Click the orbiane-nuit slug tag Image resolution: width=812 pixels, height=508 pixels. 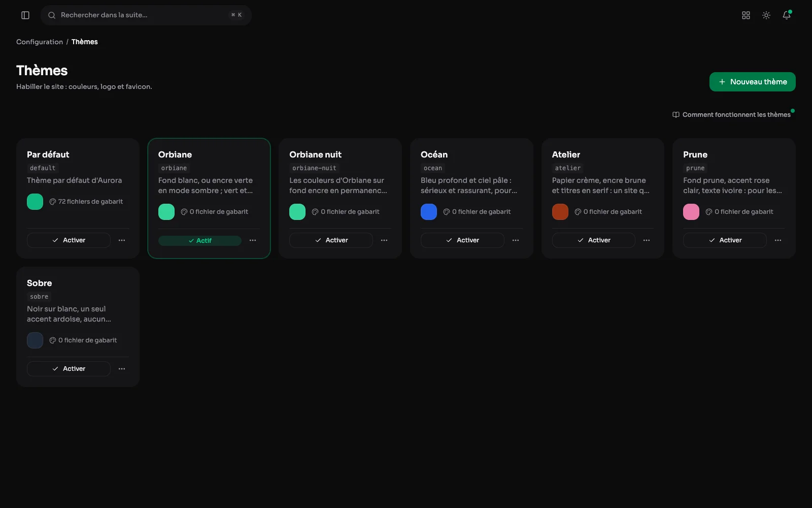click(x=315, y=168)
